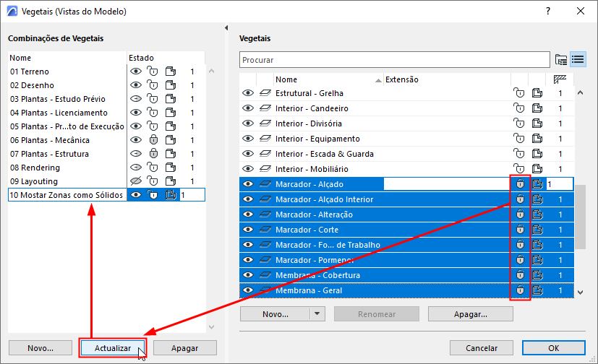598x364 pixels.
Task: Hide the Interior - Mobiliário layer
Action: tap(248, 169)
